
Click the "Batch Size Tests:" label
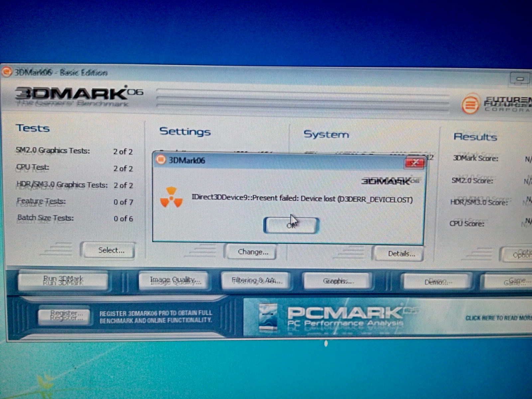tap(46, 218)
